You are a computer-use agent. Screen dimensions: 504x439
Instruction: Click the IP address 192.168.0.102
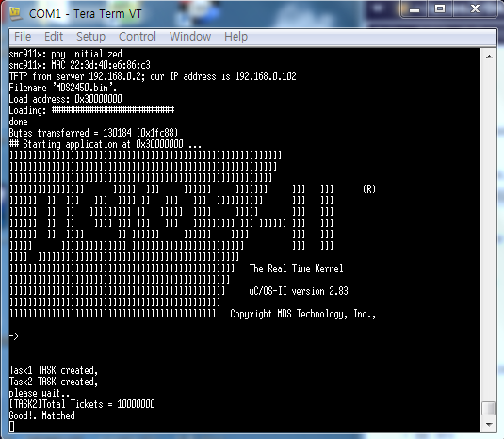coord(266,76)
